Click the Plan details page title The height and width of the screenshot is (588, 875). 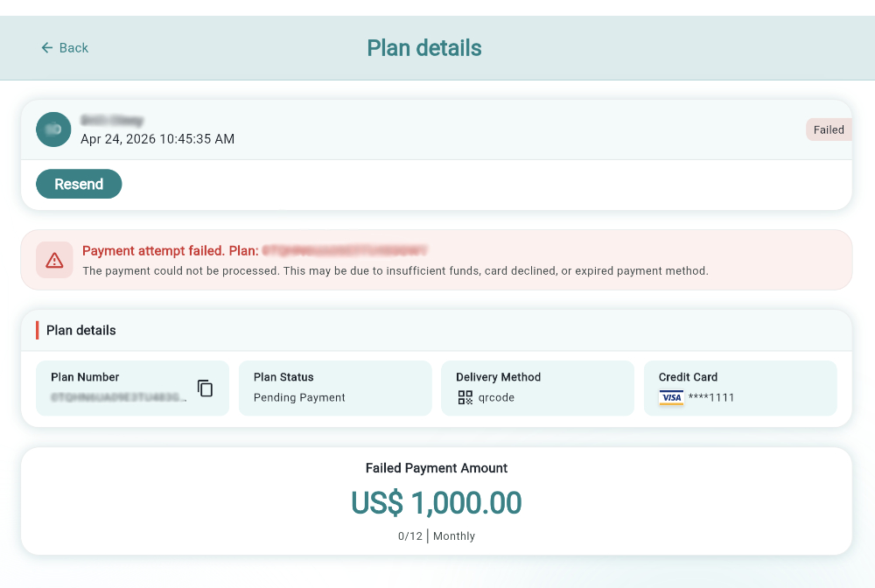point(424,48)
